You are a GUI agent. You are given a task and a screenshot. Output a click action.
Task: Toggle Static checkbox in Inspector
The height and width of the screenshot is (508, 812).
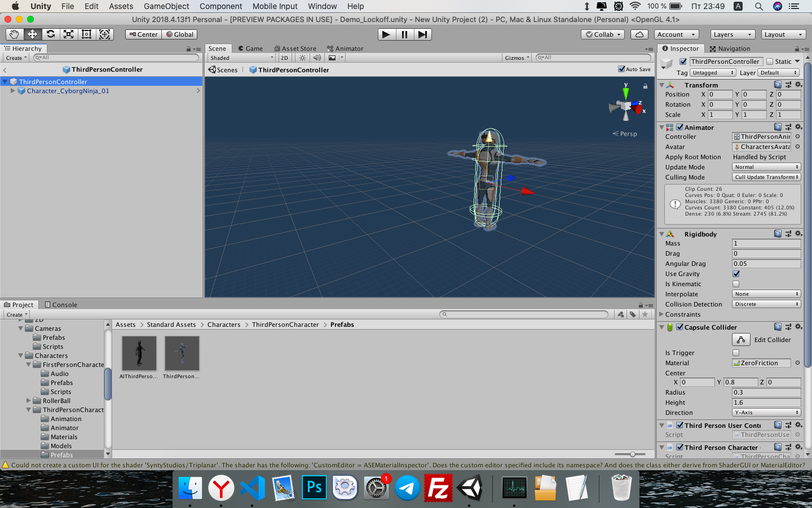[770, 62]
